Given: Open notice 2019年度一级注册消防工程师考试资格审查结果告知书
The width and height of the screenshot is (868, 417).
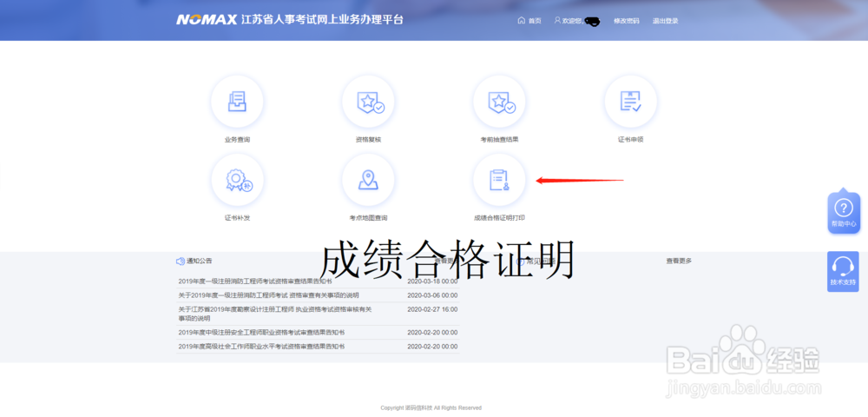Looking at the screenshot, I should click(x=255, y=281).
